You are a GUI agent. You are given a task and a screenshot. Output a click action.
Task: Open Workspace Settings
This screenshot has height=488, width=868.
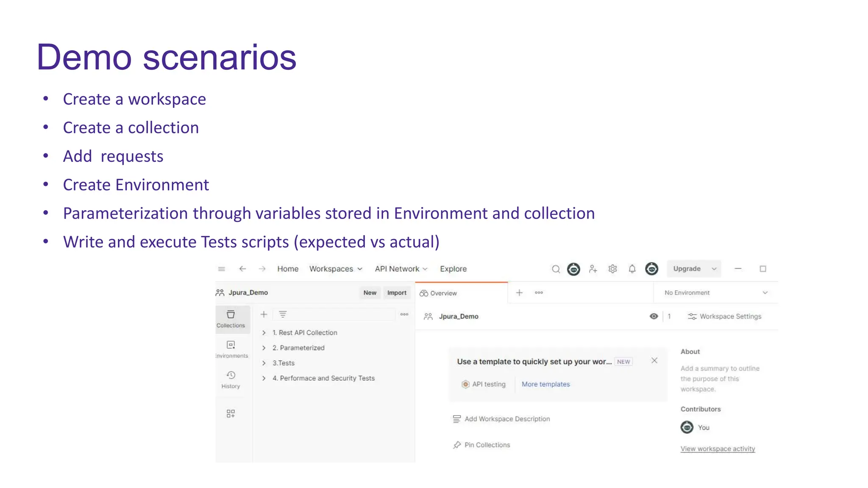point(724,316)
